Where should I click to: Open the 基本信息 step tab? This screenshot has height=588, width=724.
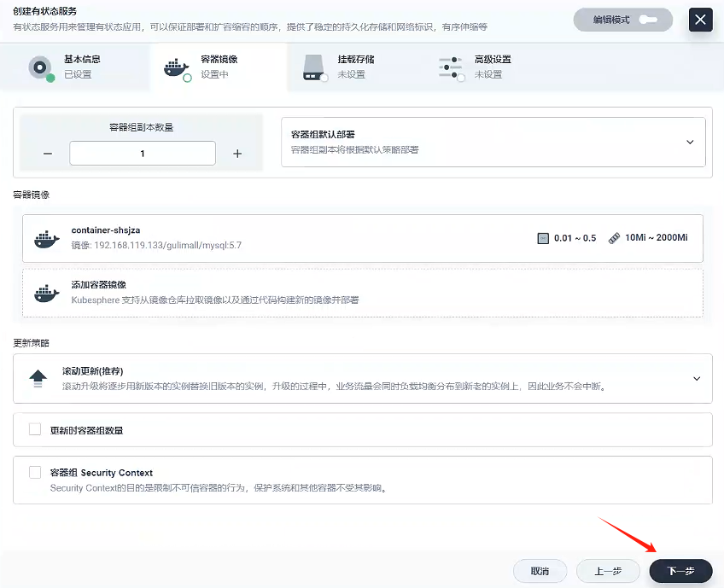75,67
